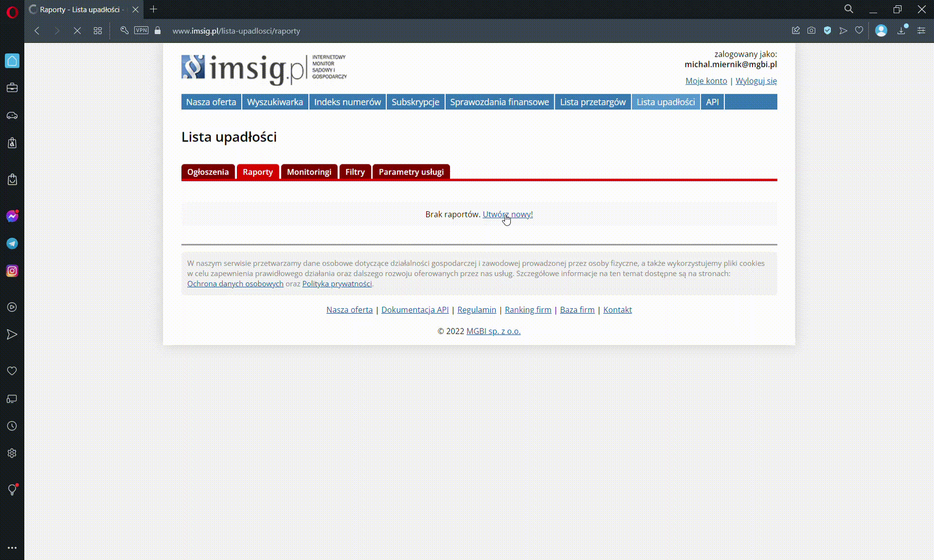This screenshot has width=934, height=560.
Task: Open the easy setup sliders icon
Action: pyautogui.click(x=922, y=30)
